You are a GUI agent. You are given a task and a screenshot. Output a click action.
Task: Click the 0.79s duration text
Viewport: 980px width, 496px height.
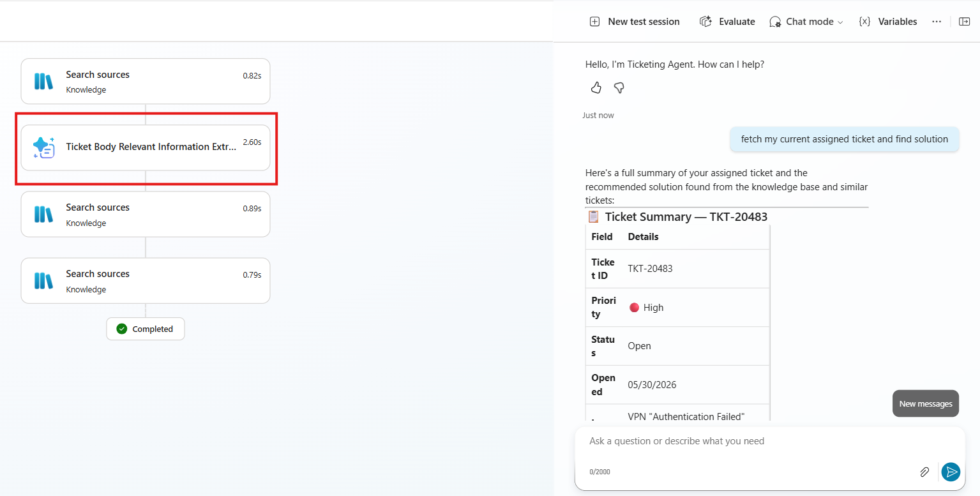pyautogui.click(x=252, y=275)
